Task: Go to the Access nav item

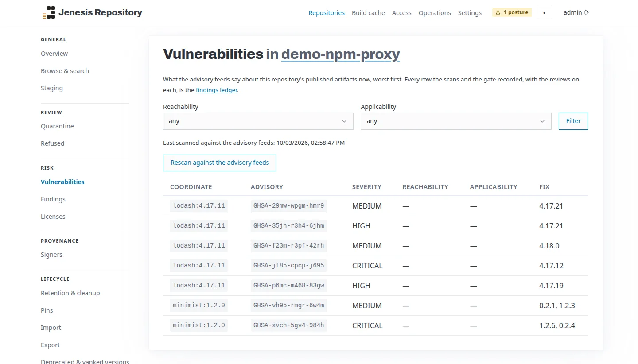Action: (402, 13)
